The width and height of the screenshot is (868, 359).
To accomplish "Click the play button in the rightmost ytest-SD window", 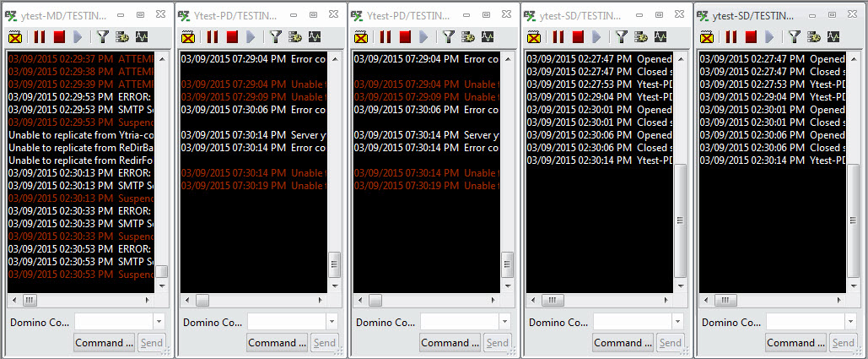I will click(x=770, y=36).
